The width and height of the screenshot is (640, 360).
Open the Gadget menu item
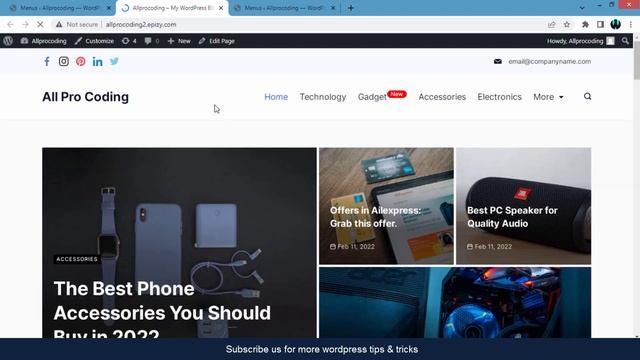click(372, 97)
